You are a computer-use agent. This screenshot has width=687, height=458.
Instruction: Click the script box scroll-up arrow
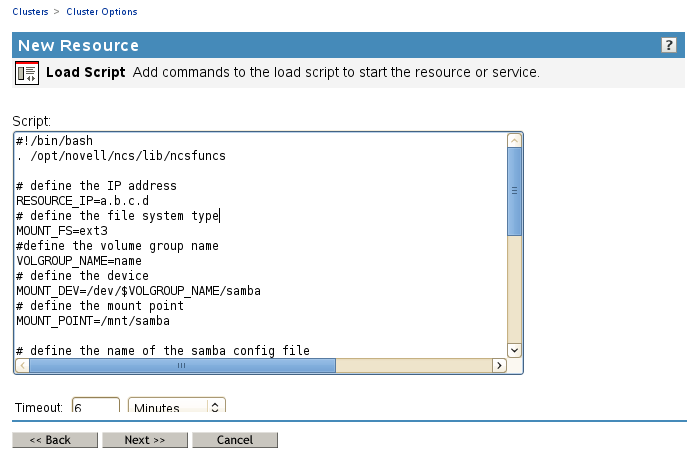[x=515, y=141]
